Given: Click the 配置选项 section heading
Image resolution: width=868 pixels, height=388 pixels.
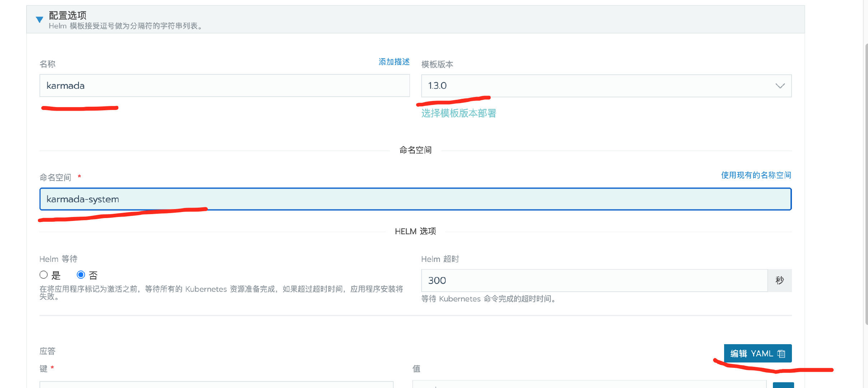Looking at the screenshot, I should (x=67, y=15).
